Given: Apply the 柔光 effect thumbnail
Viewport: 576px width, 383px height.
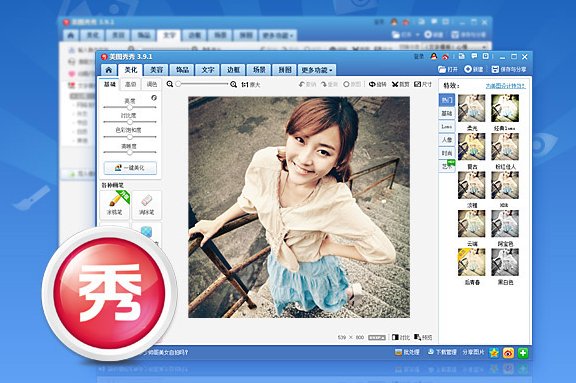Looking at the screenshot, I should click(x=472, y=108).
